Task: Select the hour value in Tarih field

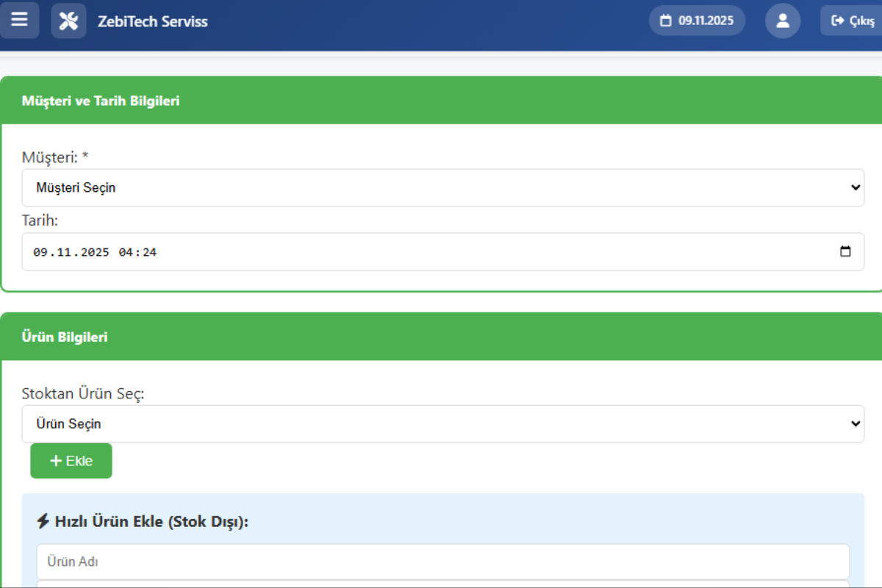Action: point(125,252)
